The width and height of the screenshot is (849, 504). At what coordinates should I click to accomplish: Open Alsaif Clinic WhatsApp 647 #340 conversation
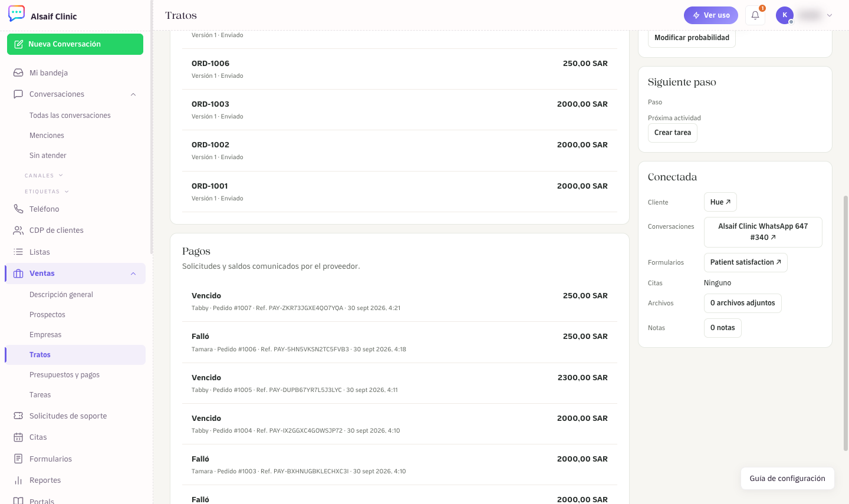763,232
